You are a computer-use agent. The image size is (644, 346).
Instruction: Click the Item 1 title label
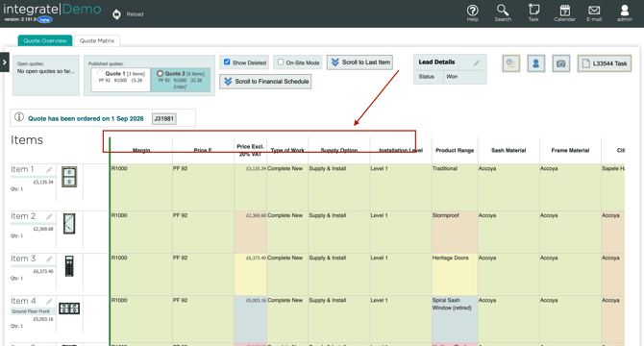[x=22, y=169]
